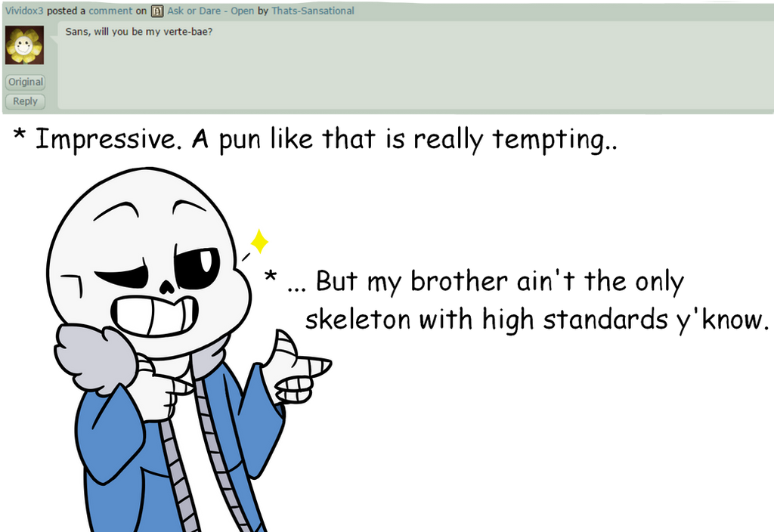Open the Vividox3 user profile link
774x532 pixels.
pos(24,11)
